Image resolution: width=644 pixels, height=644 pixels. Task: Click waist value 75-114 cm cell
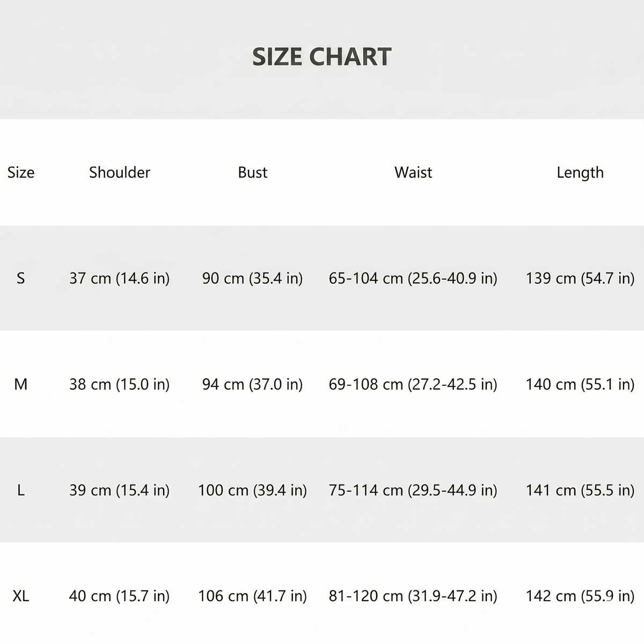pyautogui.click(x=413, y=491)
